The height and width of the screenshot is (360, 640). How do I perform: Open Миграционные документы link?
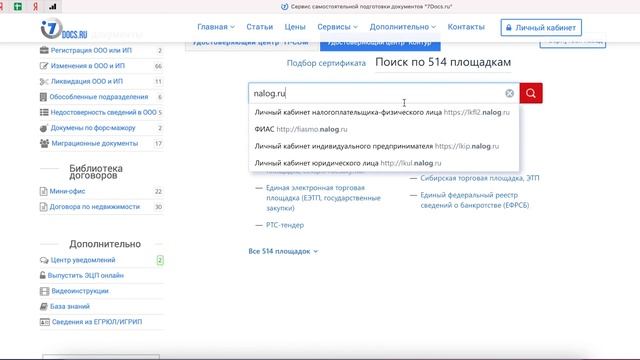pyautogui.click(x=95, y=143)
